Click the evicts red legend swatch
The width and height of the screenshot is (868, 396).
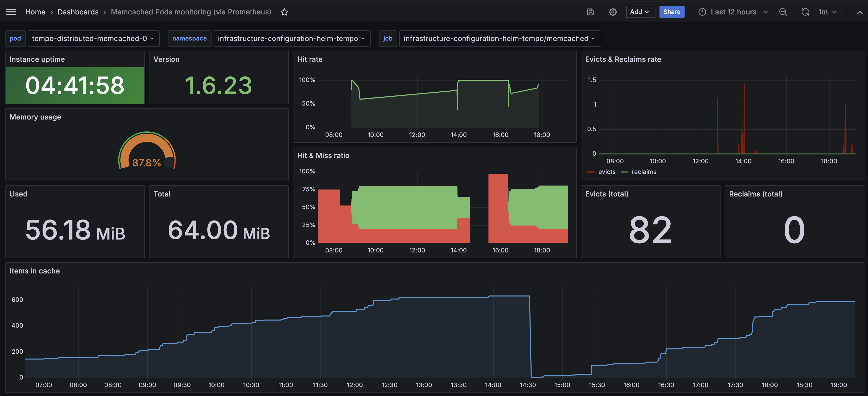click(591, 172)
